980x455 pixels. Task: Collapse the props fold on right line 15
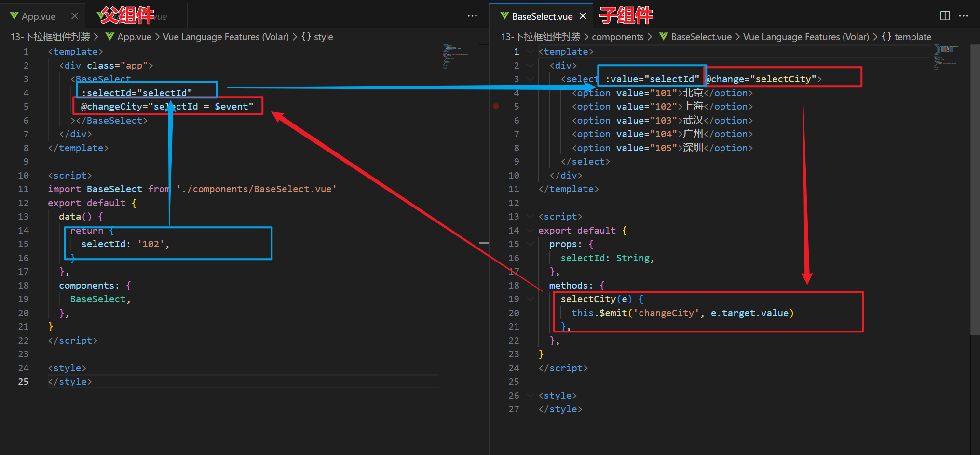[x=530, y=244]
